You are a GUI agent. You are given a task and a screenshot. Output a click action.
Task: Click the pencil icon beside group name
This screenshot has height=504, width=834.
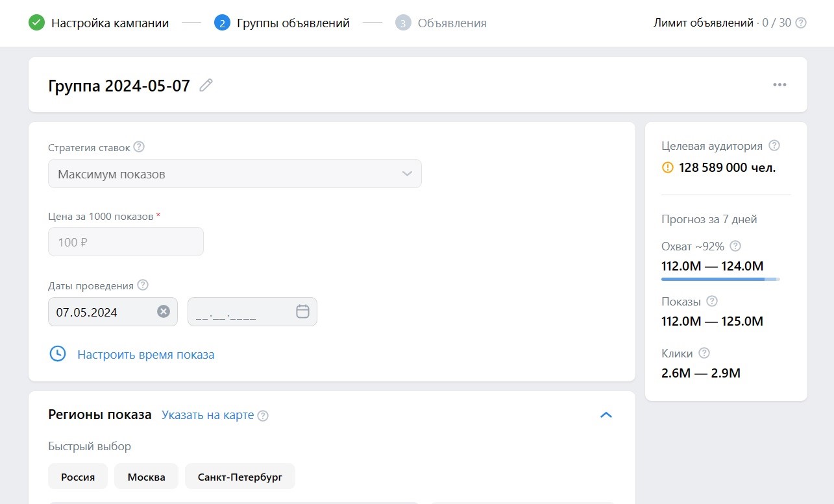click(206, 85)
